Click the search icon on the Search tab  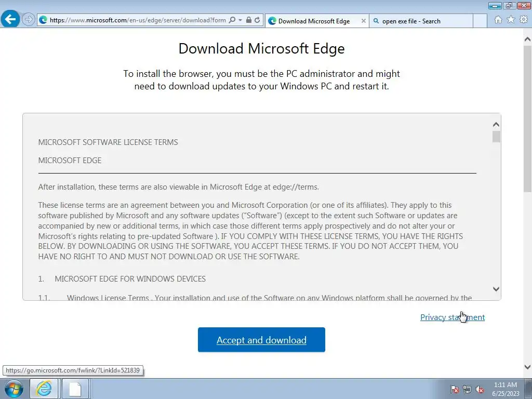point(376,21)
